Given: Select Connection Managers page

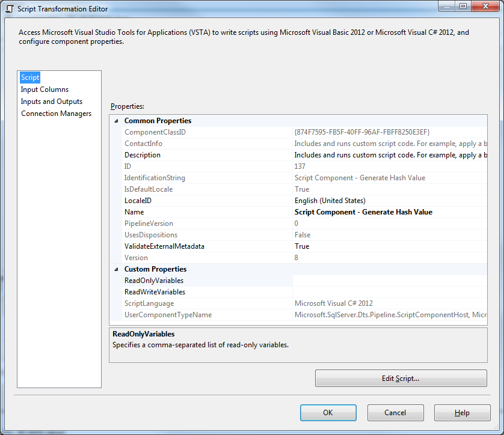Looking at the screenshot, I should (56, 113).
